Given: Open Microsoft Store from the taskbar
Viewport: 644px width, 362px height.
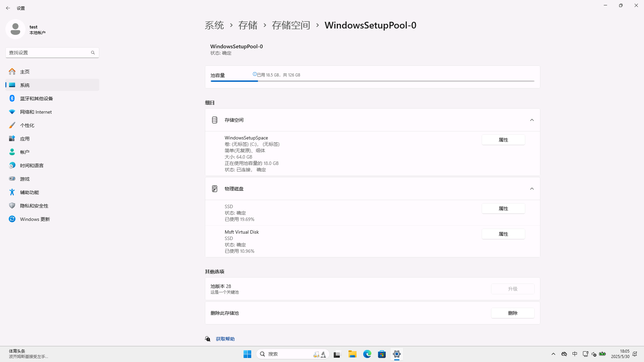Looking at the screenshot, I should click(382, 354).
